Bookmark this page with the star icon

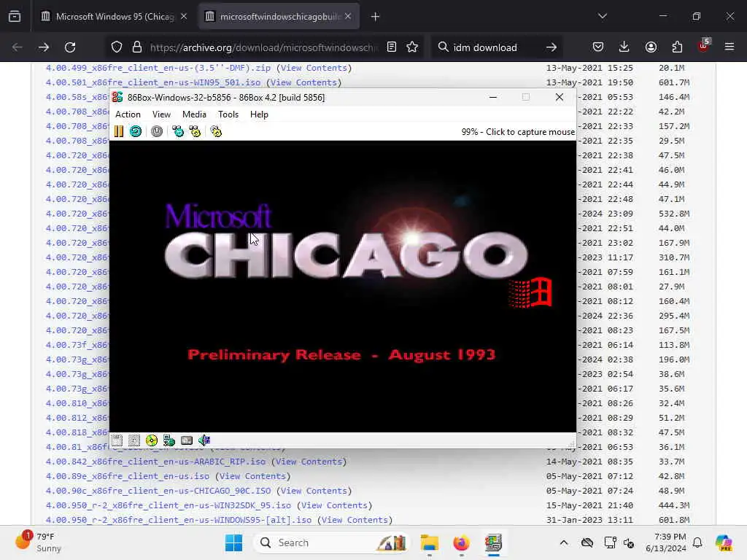[412, 47]
